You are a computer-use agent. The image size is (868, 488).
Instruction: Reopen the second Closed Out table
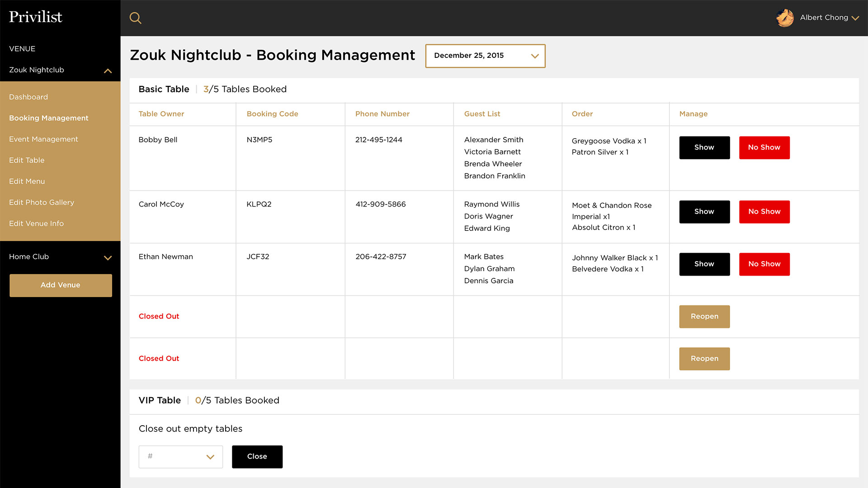(x=704, y=359)
